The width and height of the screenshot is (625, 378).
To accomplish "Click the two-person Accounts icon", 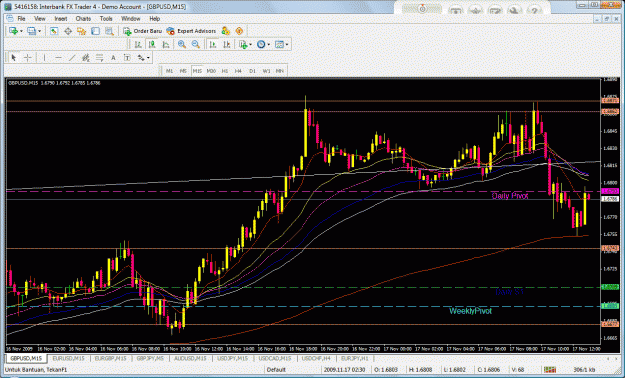I will point(226,31).
